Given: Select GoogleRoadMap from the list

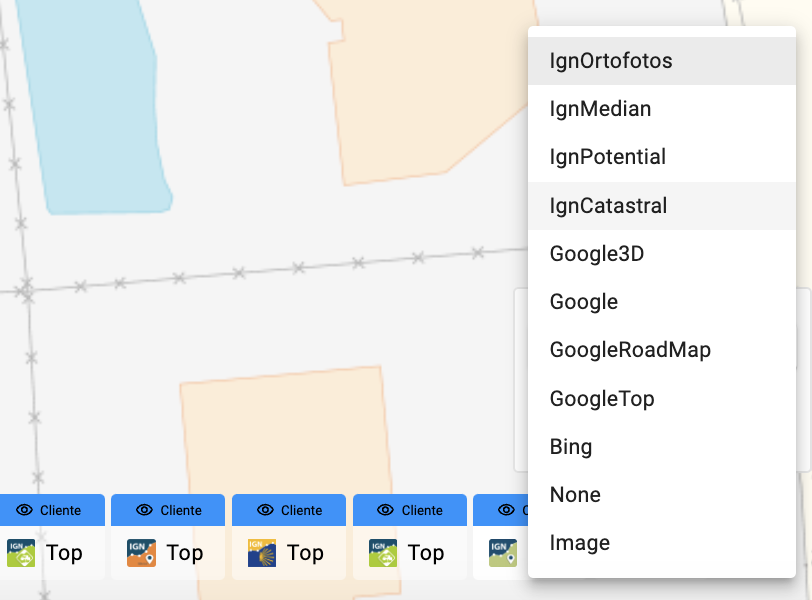Looking at the screenshot, I should point(662,350).
